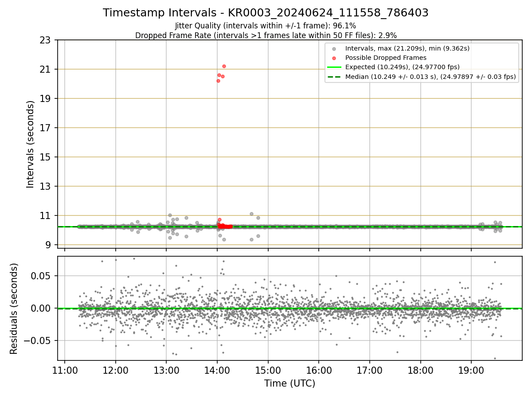Click the 15:00 x-axis tick label
Viewport: 532px width, 399px height.
[268, 371]
